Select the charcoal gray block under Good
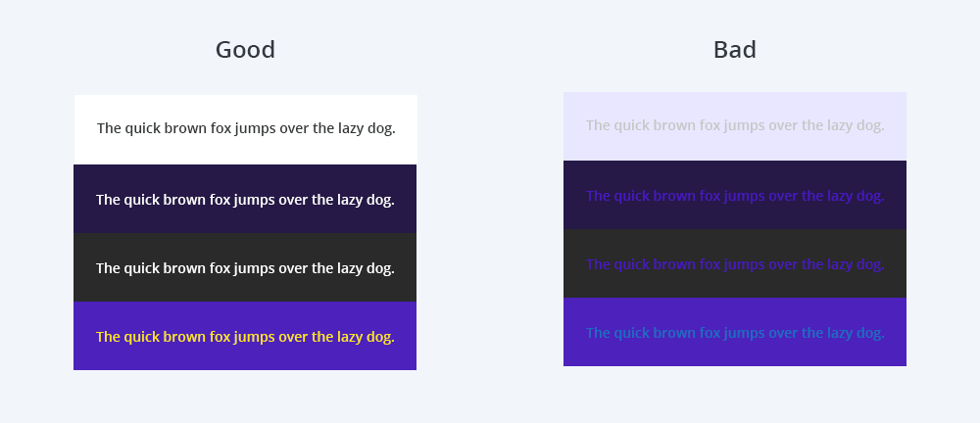This screenshot has height=423, width=980. pos(245,267)
